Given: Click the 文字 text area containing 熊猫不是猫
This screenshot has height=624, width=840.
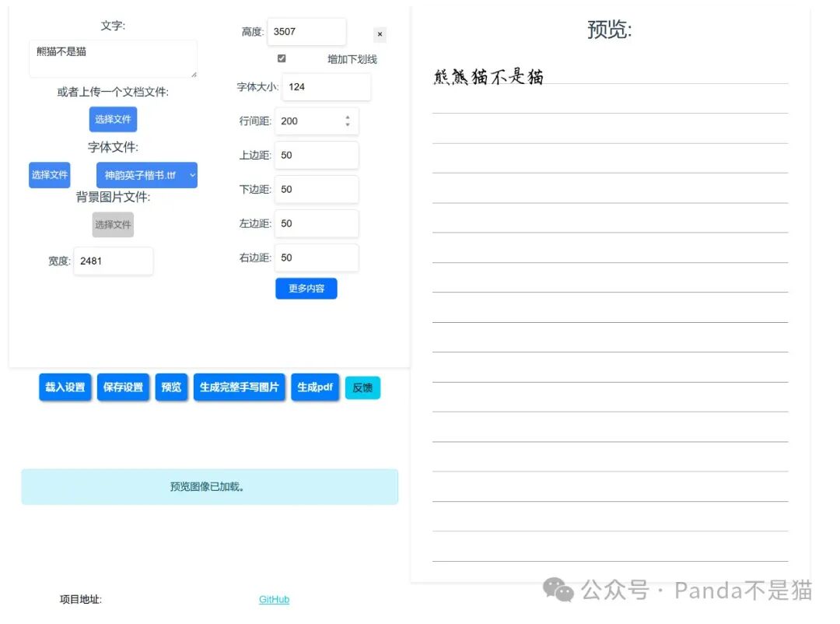Looking at the screenshot, I should tap(113, 58).
